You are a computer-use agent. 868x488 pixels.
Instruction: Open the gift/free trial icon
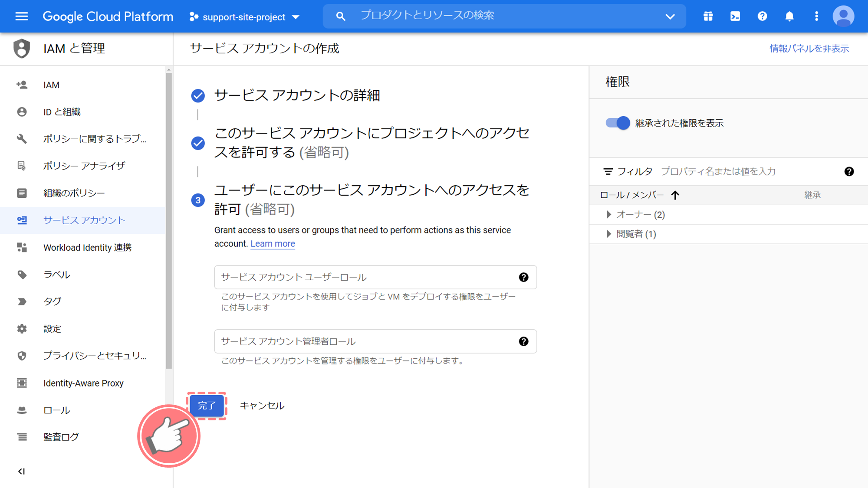pos(708,16)
